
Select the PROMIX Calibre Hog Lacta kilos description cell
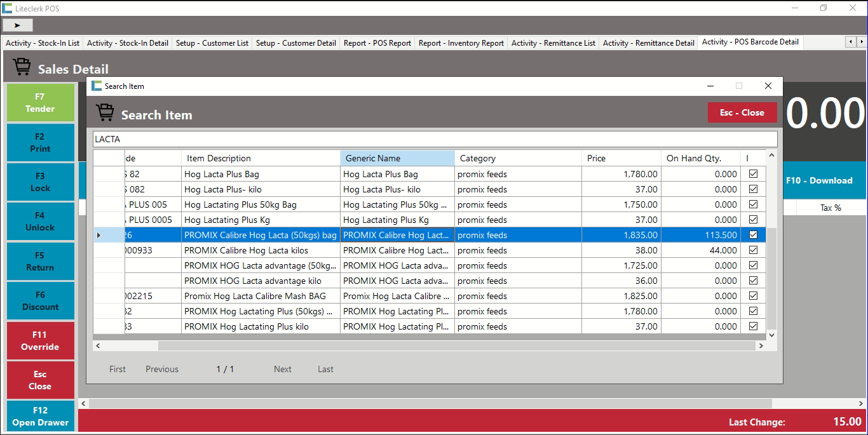coord(261,250)
